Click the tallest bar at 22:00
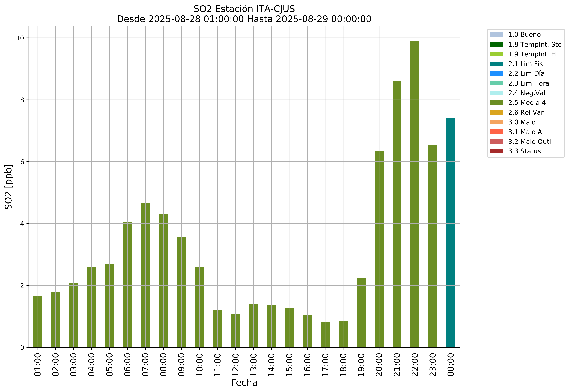This screenshot has width=569, height=392. click(415, 194)
